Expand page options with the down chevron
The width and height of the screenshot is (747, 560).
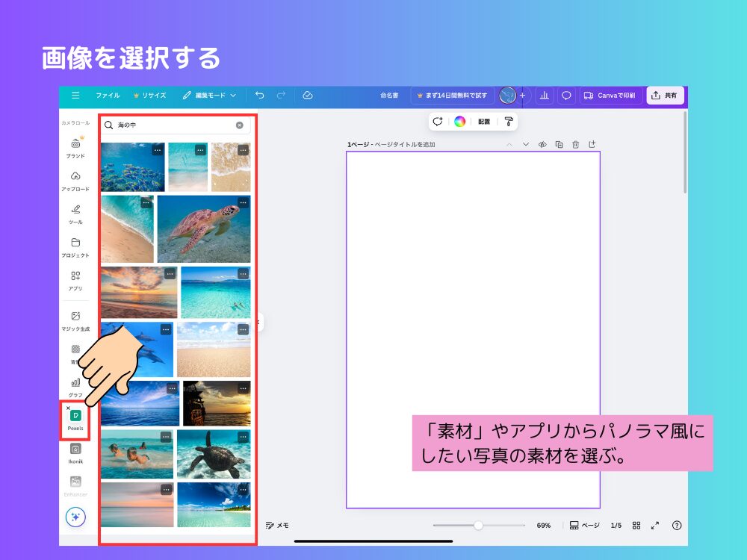[526, 144]
